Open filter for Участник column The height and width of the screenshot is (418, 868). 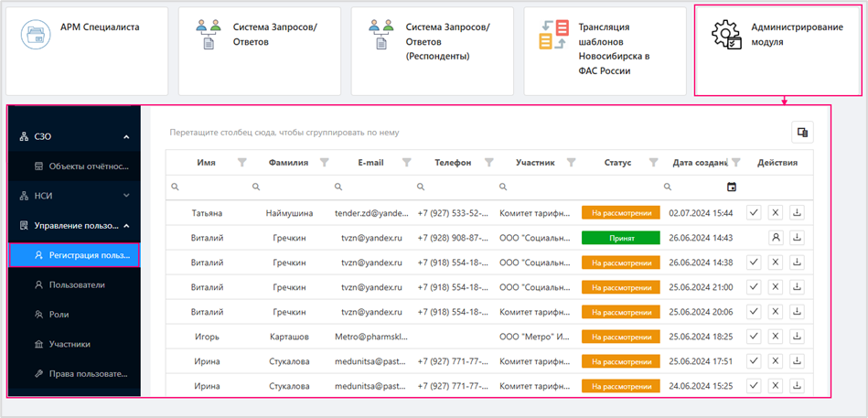point(572,162)
